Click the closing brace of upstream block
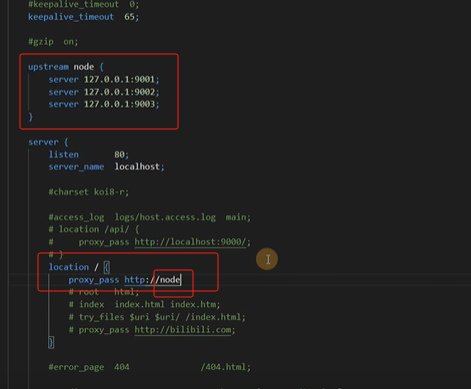This screenshot has height=389, width=471. (31, 117)
